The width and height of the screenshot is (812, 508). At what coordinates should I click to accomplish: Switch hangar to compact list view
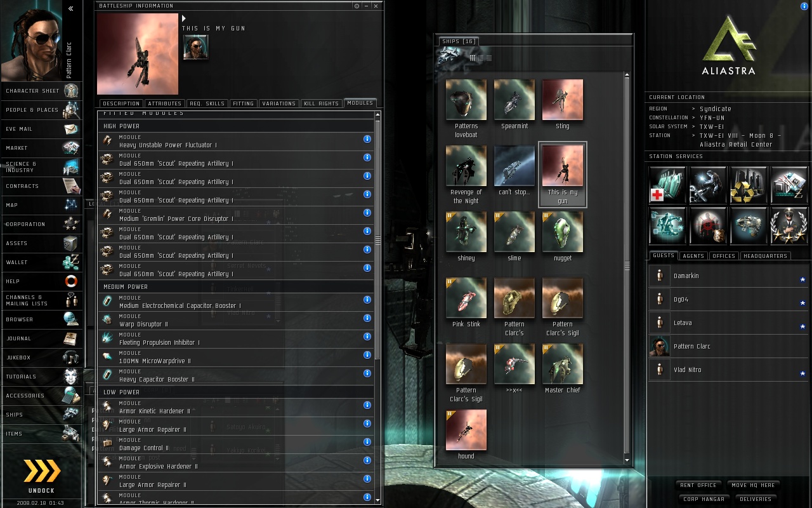pos(488,58)
